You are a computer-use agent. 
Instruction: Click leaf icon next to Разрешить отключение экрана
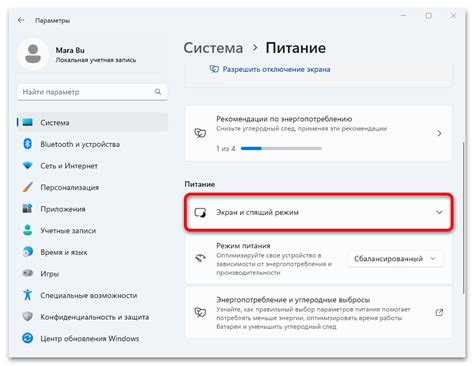tap(214, 69)
